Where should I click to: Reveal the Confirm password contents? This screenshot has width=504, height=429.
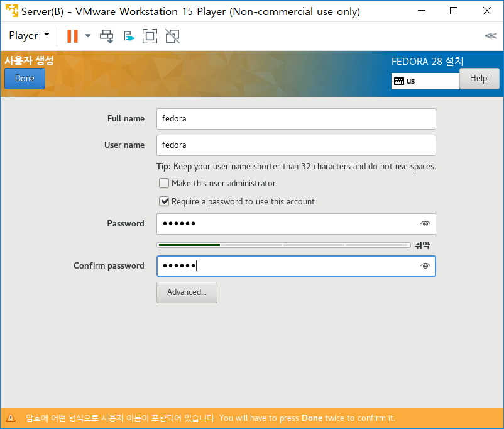coord(425,266)
